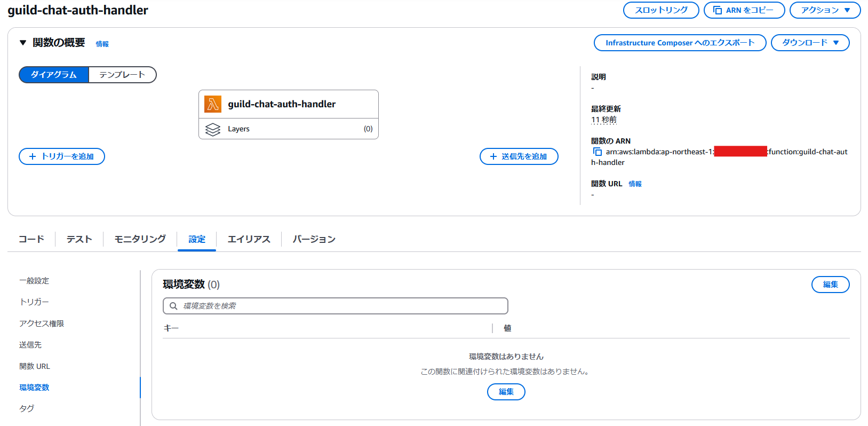Open the ダウンロード dropdown

[810, 43]
